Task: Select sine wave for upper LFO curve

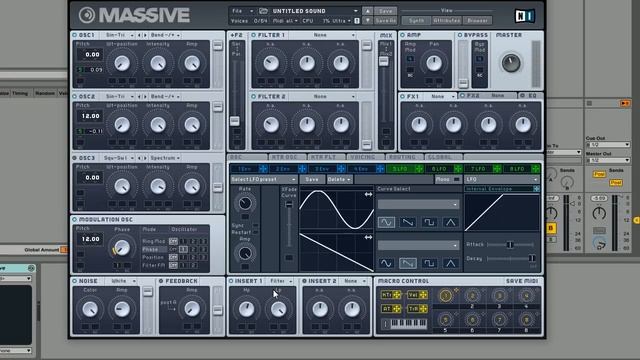Action: point(386,222)
